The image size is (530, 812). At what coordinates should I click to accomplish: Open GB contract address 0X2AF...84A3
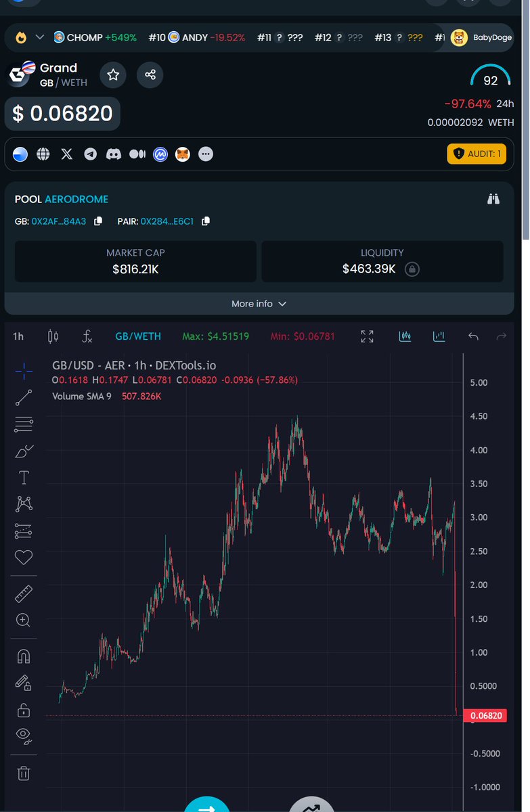(59, 221)
